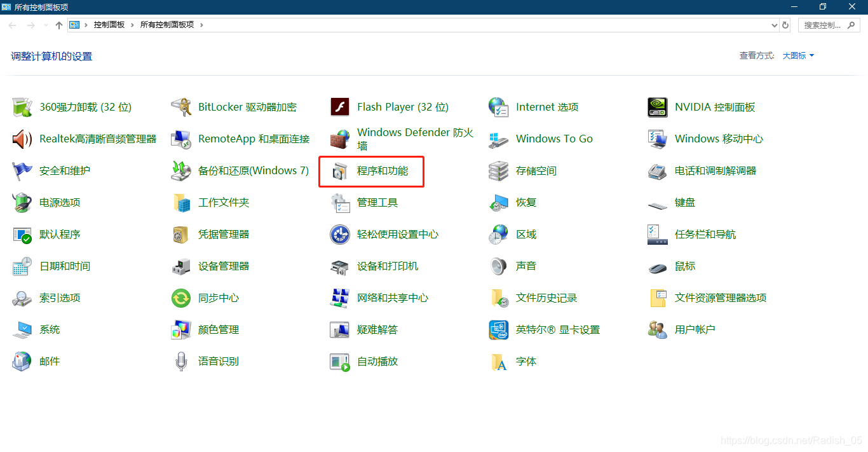Screen dimensions: 868x452
Task: Open the RemoteApp 和桌面连接 icon
Action: [181, 139]
